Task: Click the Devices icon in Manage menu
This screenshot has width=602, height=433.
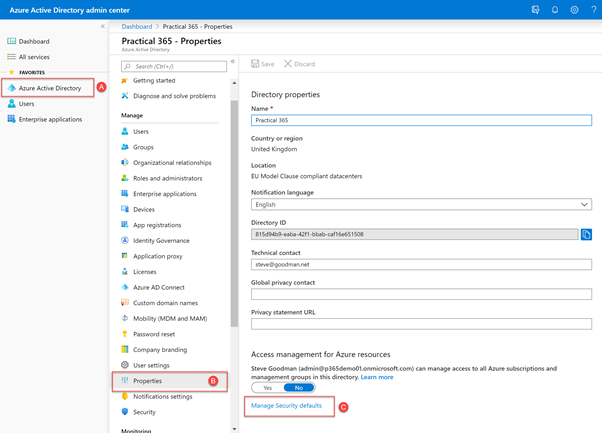Action: (125, 209)
